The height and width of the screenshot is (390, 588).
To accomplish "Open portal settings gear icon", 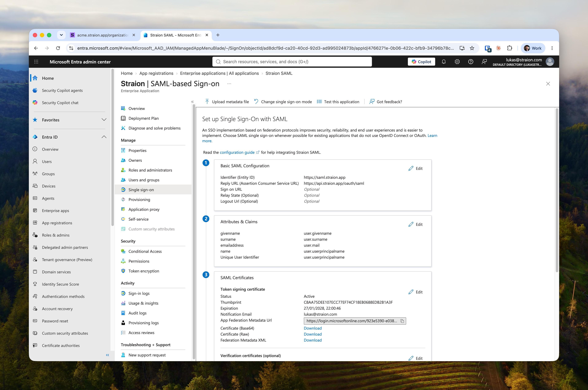I will click(457, 62).
